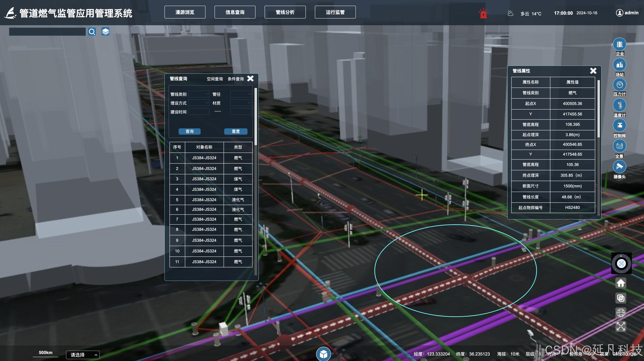Show 摄像头 camera icon

[x=619, y=166]
